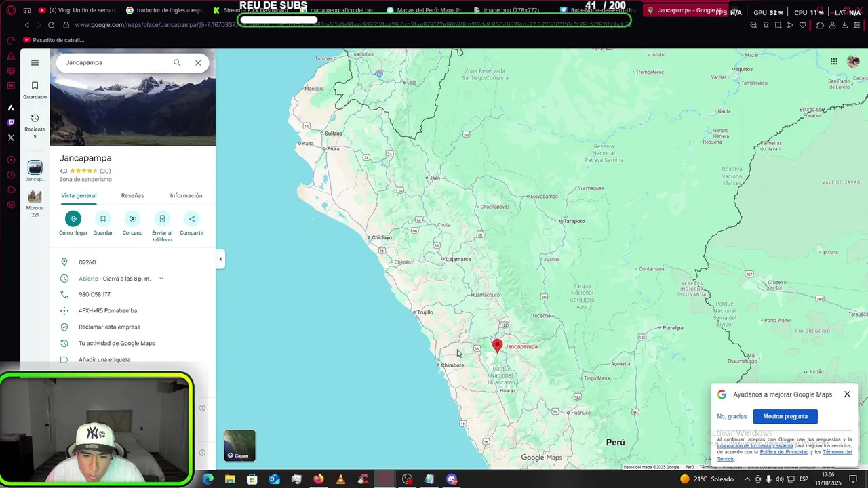Click phone number 980 058 177
The height and width of the screenshot is (488, 868).
(x=94, y=295)
